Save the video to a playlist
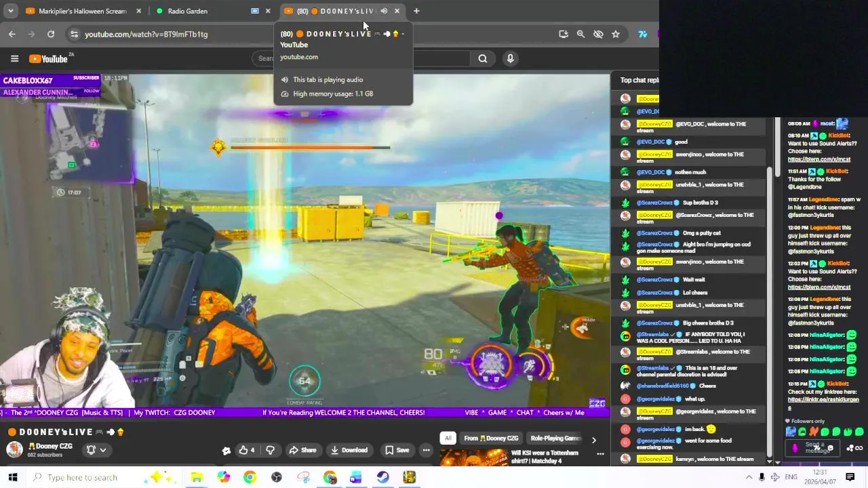The width and height of the screenshot is (868, 488). [x=397, y=450]
